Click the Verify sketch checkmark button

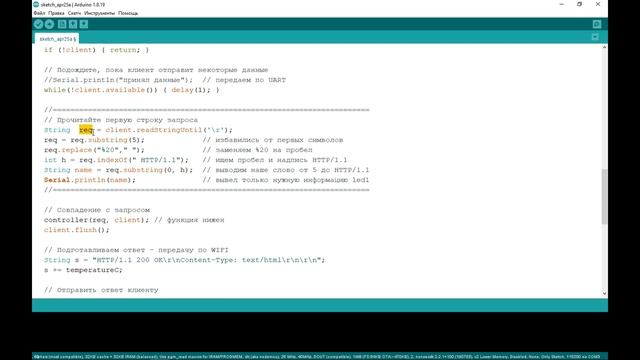pos(38,24)
